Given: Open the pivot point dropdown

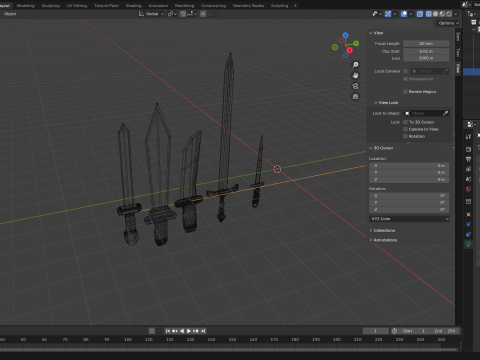Looking at the screenshot, I should click(x=172, y=14).
